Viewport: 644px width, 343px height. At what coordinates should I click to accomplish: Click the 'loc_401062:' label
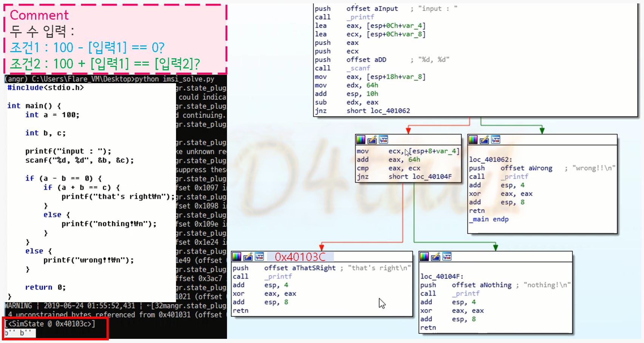tap(491, 159)
